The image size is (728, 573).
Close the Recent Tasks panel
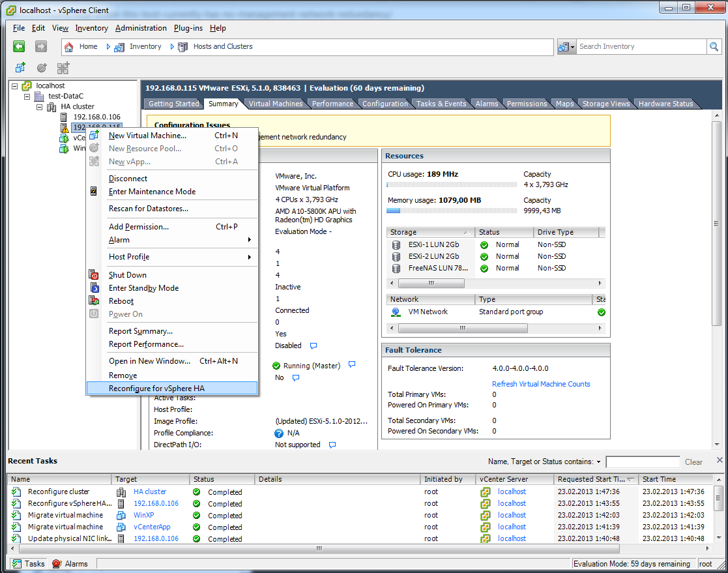tap(719, 460)
